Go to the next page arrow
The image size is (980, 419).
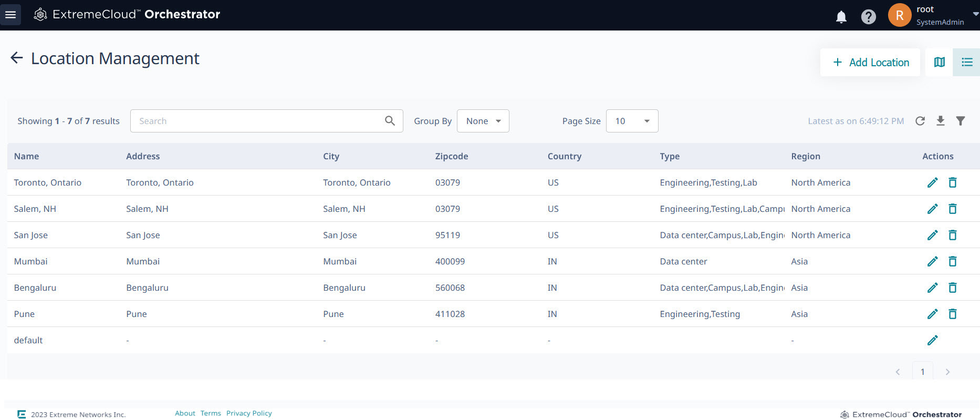tap(947, 372)
